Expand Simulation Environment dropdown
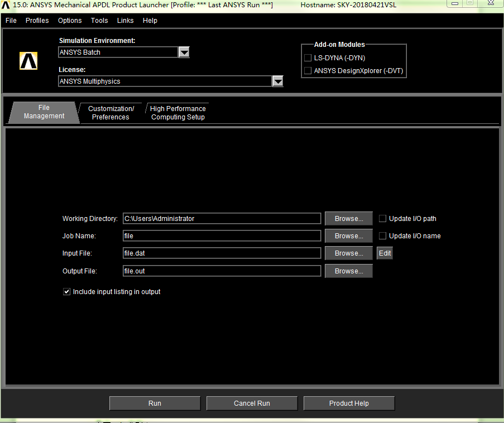 pos(184,52)
